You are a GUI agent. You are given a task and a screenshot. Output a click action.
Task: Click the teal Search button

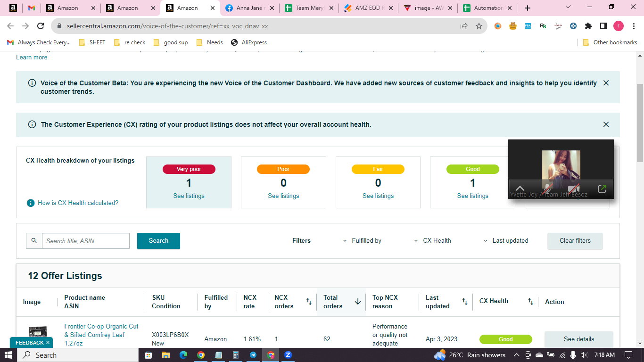158,241
